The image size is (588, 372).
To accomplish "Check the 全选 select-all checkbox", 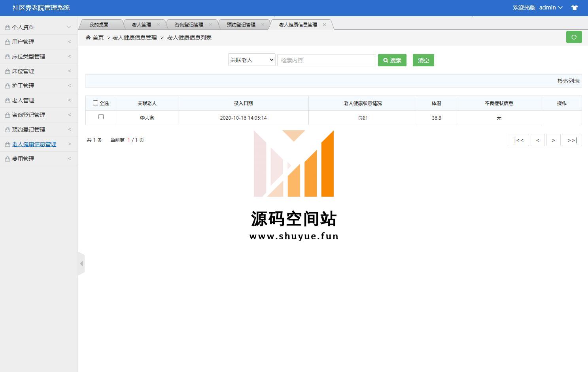I will [95, 103].
